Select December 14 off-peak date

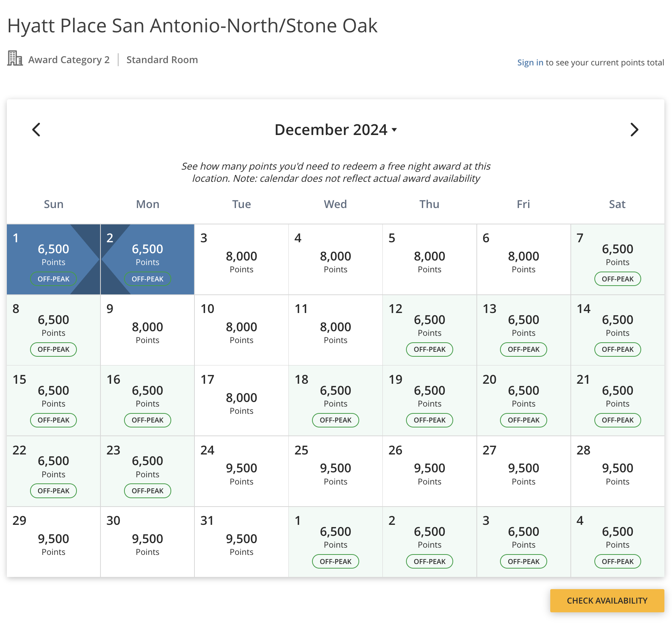pyautogui.click(x=618, y=330)
